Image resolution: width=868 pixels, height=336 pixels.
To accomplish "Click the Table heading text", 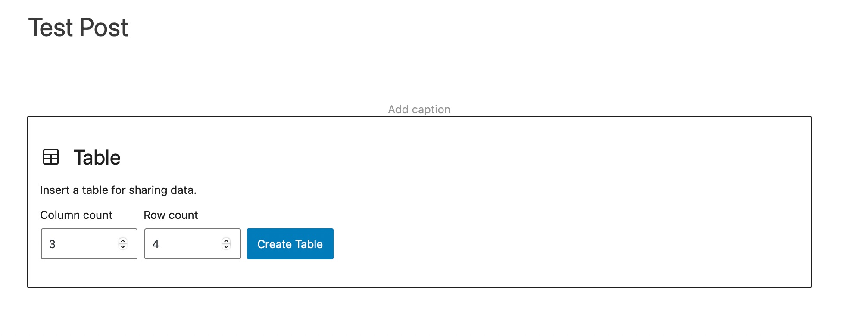I will coord(97,157).
